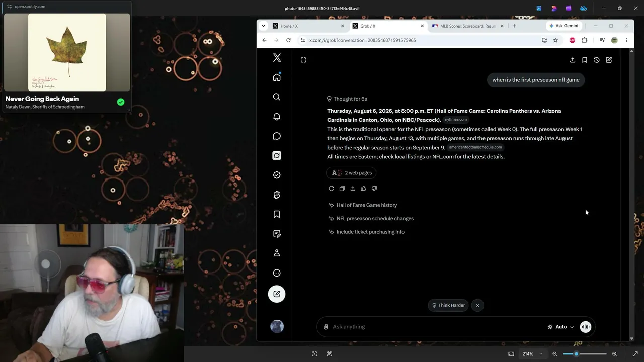Screen dimensions: 644x362
Task: Attach a file to the Grok prompt
Action: 326,327
